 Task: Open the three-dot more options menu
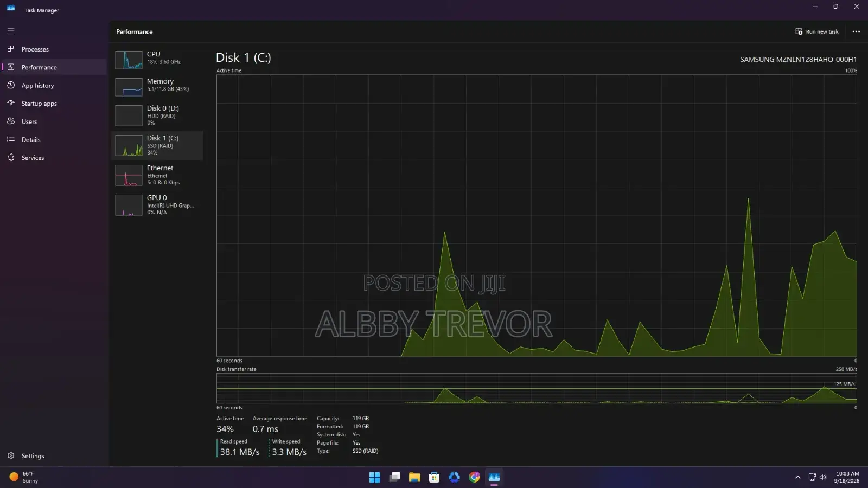pyautogui.click(x=856, y=31)
